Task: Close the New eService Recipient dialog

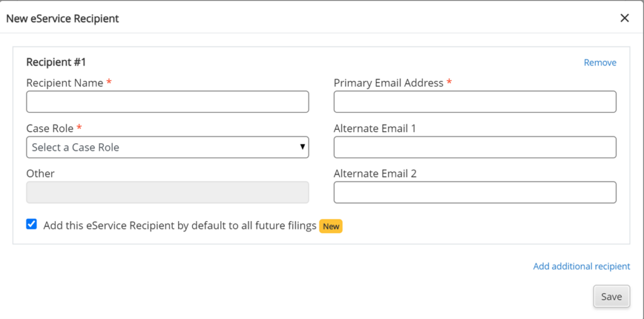Action: click(625, 18)
